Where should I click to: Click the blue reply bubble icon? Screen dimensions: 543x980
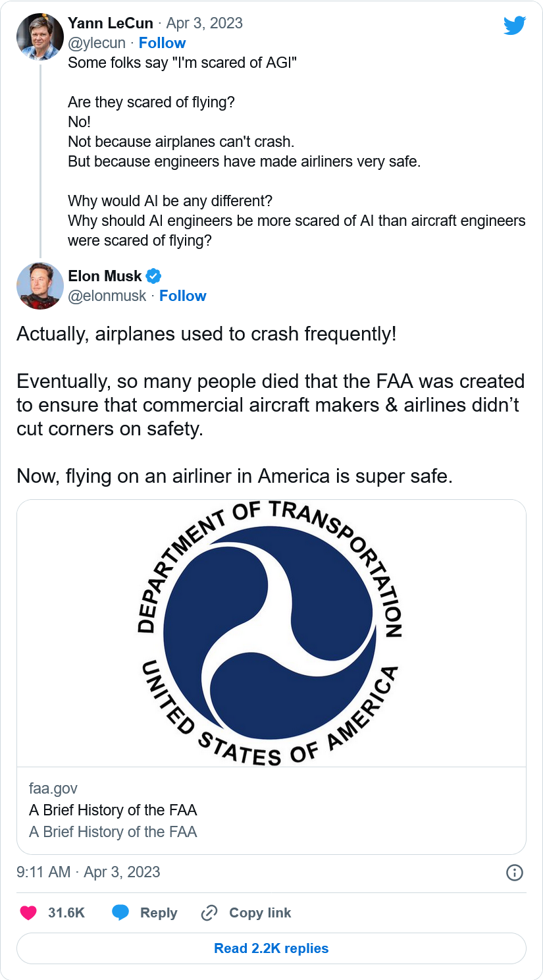point(120,913)
